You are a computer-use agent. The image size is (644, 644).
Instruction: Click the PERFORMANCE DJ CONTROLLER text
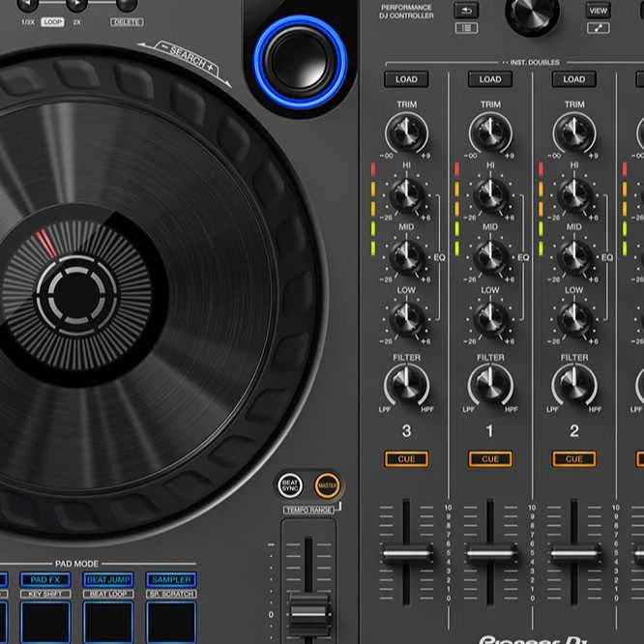pos(406,12)
